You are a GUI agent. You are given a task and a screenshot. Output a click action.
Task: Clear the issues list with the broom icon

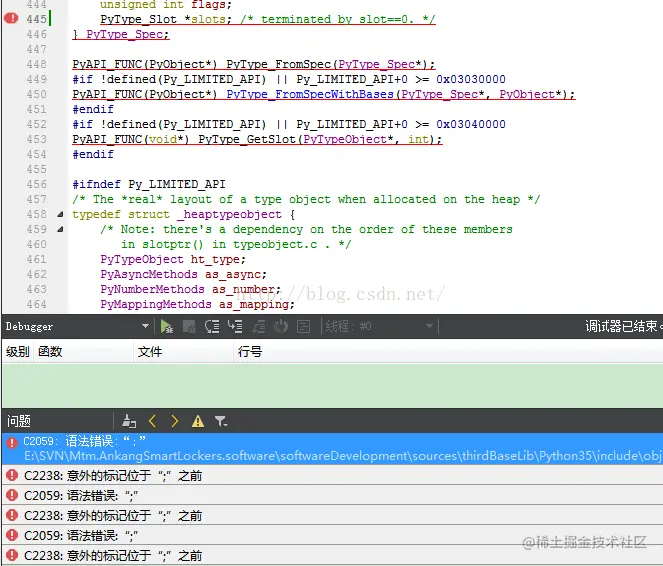(129, 421)
